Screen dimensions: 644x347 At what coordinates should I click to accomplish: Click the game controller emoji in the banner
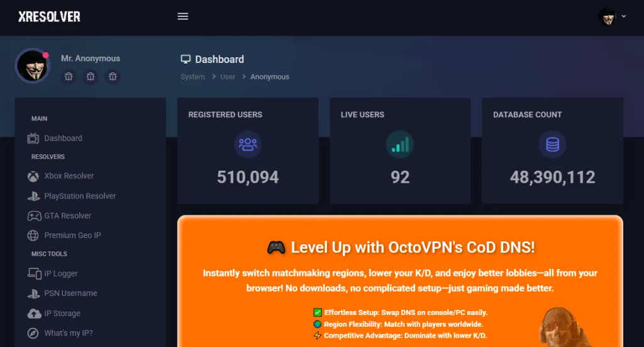click(276, 247)
